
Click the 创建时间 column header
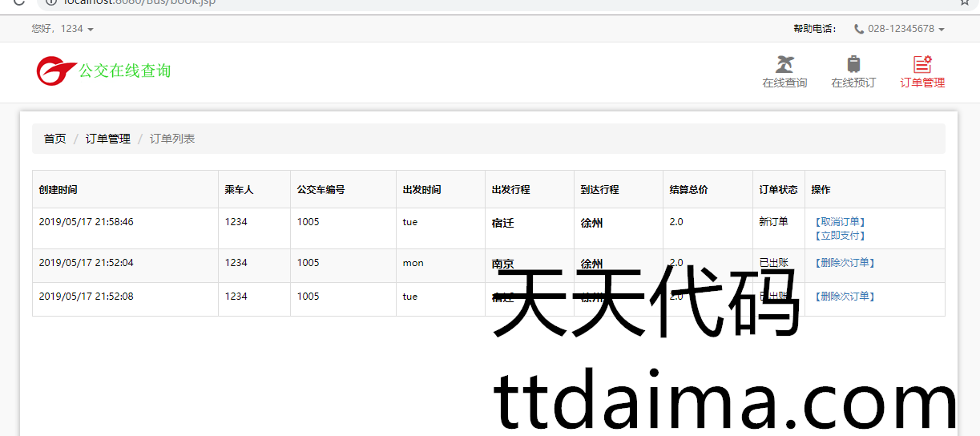click(58, 190)
